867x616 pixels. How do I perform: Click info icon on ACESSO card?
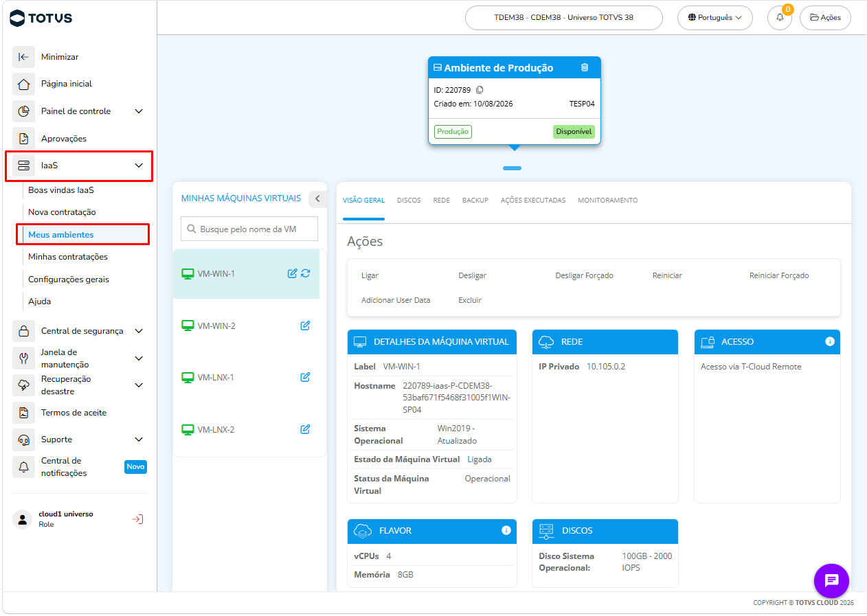830,341
